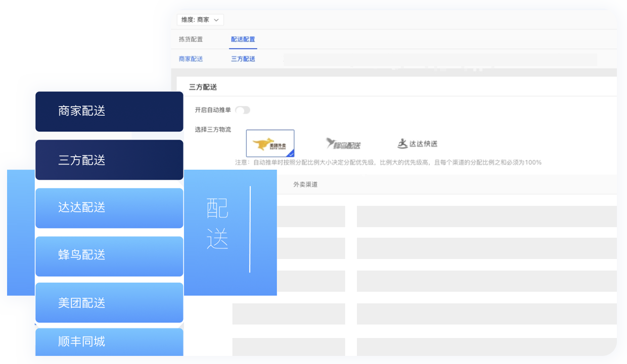This screenshot has height=364, width=627.
Task: Click the 外卖渠道 column header
Action: pos(305,185)
